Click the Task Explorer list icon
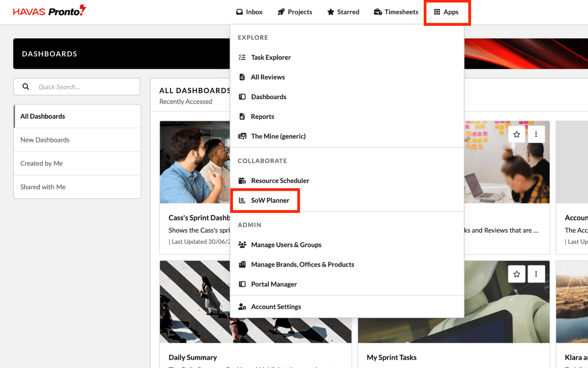 242,57
